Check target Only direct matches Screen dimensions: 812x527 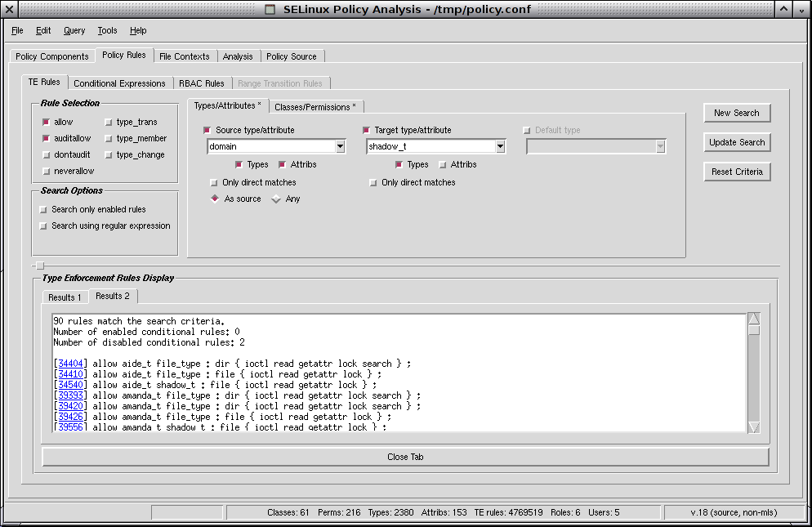tap(373, 182)
